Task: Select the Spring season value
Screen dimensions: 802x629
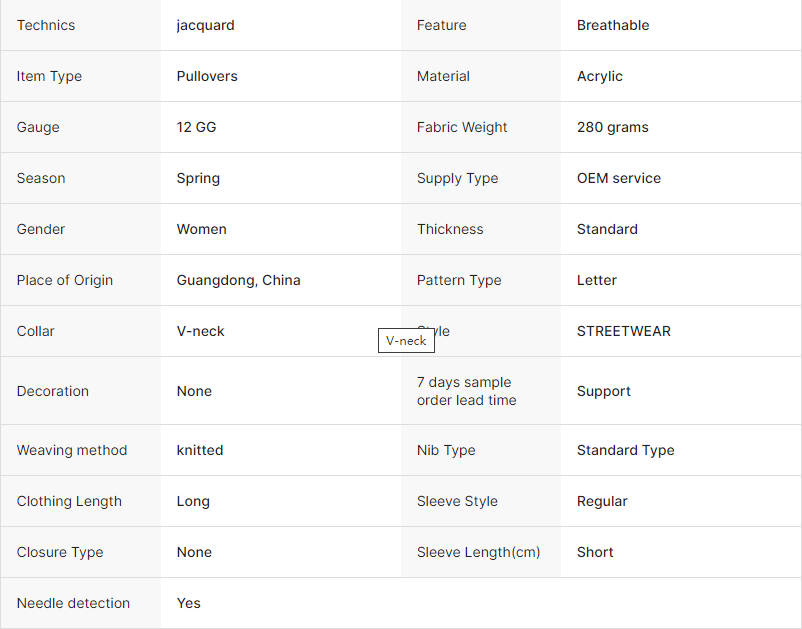Action: [198, 178]
